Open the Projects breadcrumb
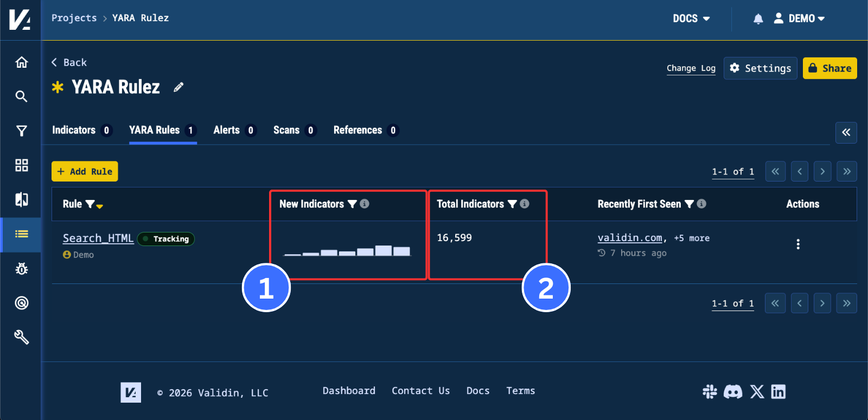Screen dimensions: 868x420 [74, 18]
